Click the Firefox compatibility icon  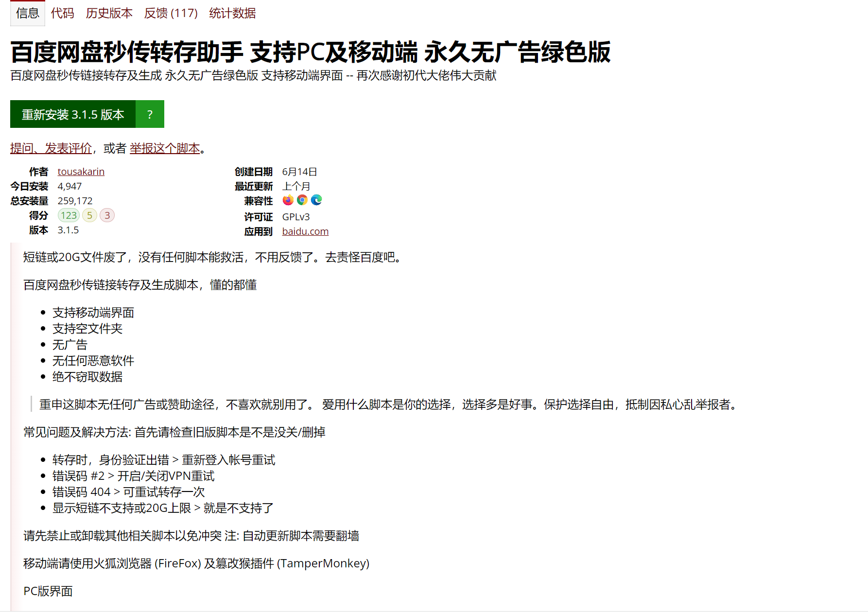(x=288, y=200)
